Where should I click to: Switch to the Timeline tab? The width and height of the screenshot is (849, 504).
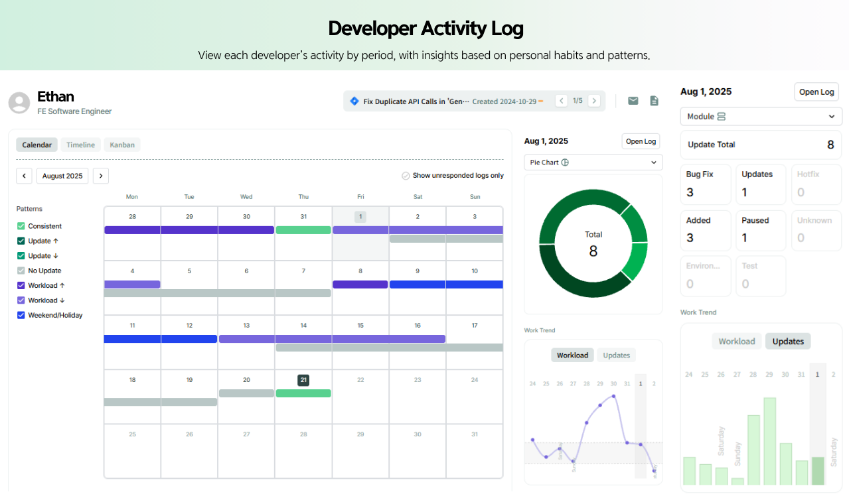[x=80, y=145]
